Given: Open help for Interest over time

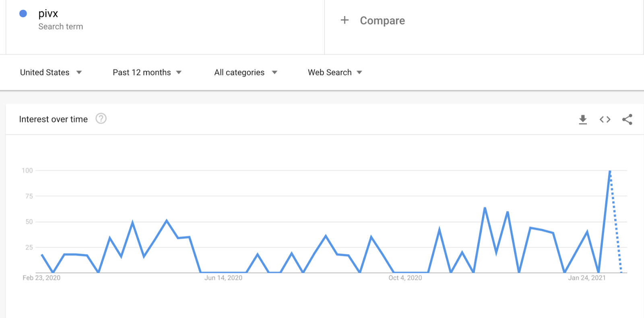Looking at the screenshot, I should (x=101, y=119).
